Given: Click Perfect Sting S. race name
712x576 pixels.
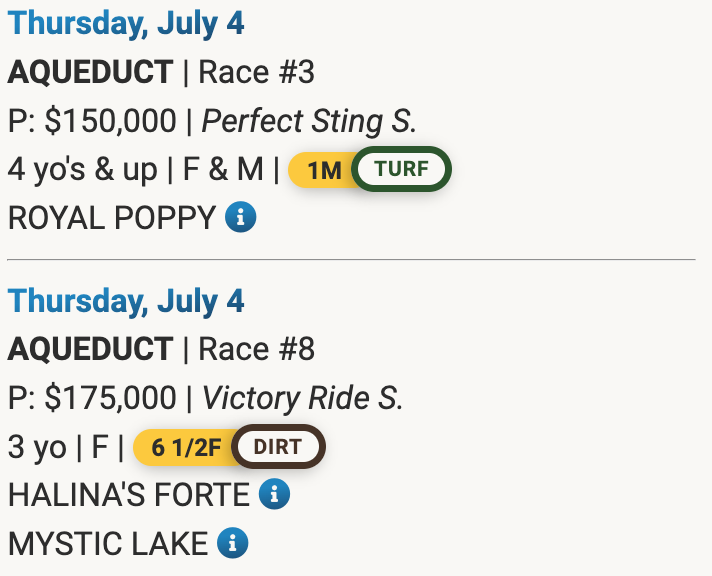Looking at the screenshot, I should [309, 121].
